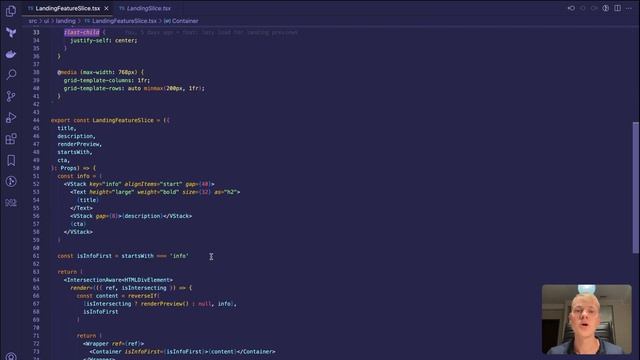Image resolution: width=640 pixels, height=360 pixels.
Task: Click '{cta}' on line 57
Action: 78,224
